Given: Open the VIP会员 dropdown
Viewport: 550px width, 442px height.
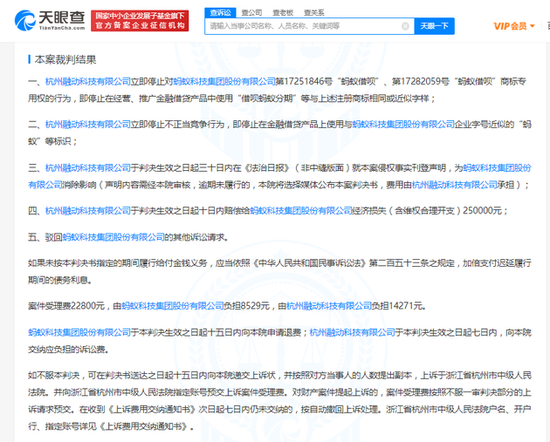Looking at the screenshot, I should click(514, 26).
